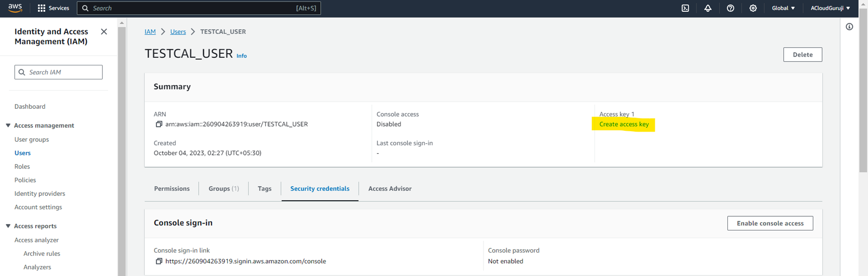Collapse the Access reports section
Viewport: 868px width, 276px height.
pos(8,226)
